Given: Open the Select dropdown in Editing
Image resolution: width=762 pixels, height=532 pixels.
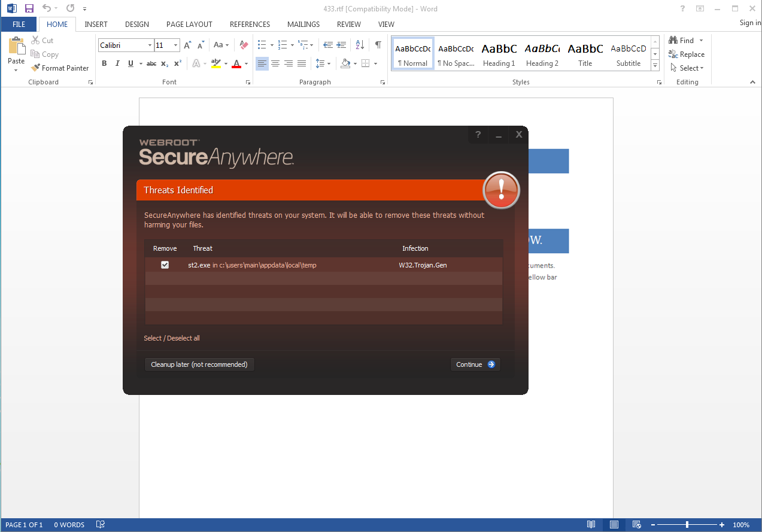Looking at the screenshot, I should point(687,68).
